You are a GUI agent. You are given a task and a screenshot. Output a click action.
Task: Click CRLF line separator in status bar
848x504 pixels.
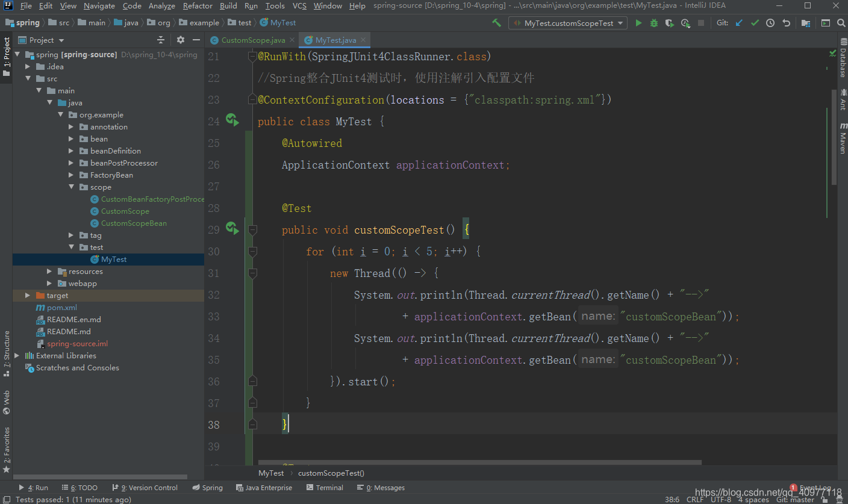coord(695,499)
